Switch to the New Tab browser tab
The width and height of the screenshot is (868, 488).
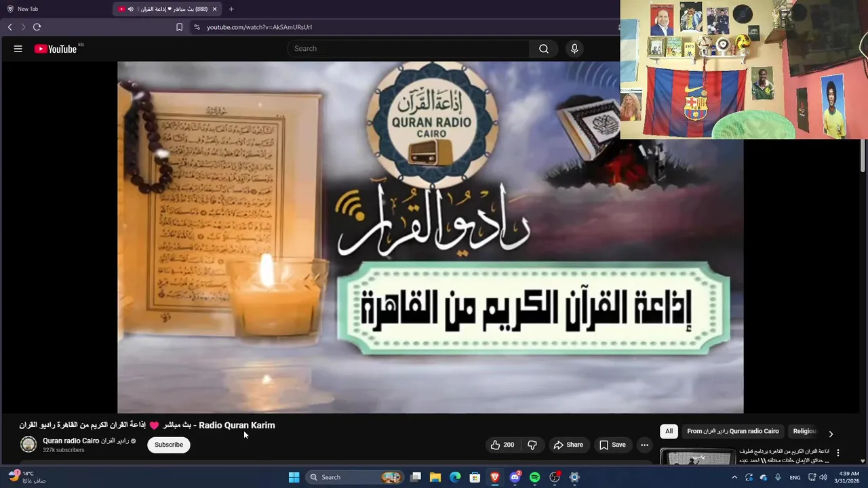(x=28, y=9)
